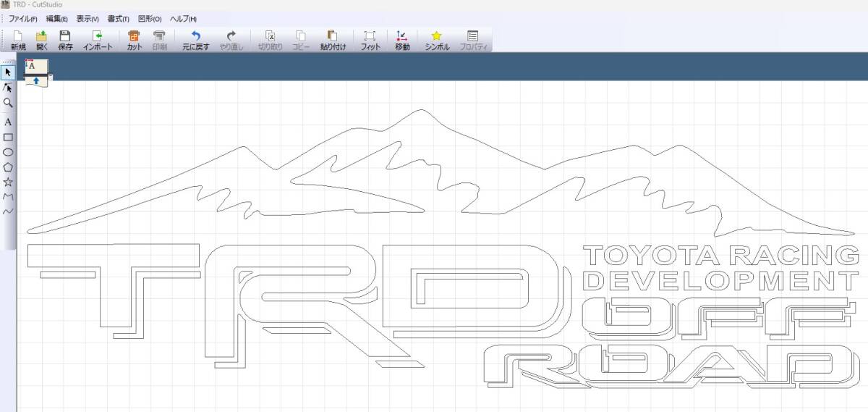Open a file with 開く

[42, 40]
